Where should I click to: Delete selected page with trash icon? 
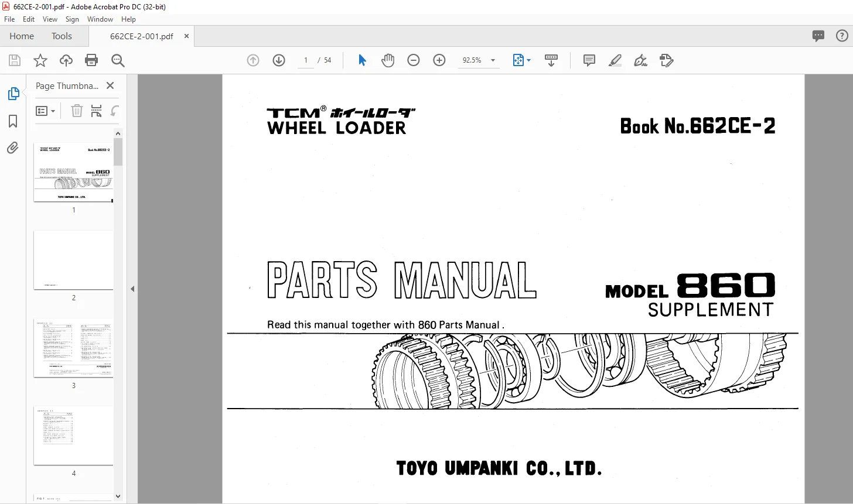point(77,111)
